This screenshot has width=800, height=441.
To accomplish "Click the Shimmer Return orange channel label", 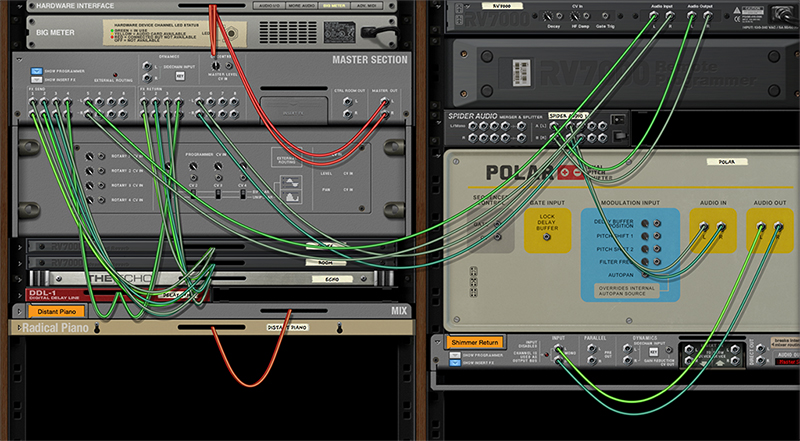I will pyautogui.click(x=475, y=342).
